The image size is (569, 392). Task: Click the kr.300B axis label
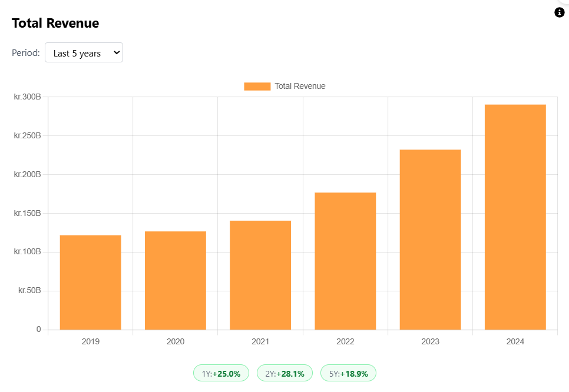coord(27,97)
